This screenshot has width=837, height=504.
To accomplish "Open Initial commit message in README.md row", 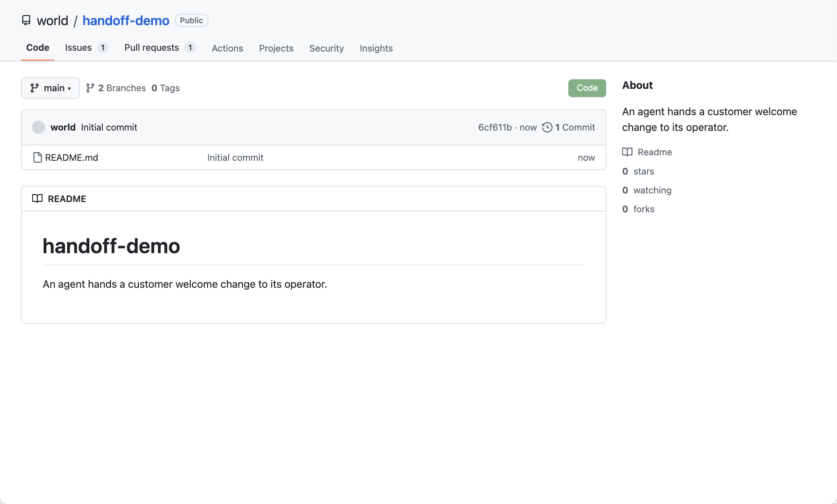I will pyautogui.click(x=235, y=158).
